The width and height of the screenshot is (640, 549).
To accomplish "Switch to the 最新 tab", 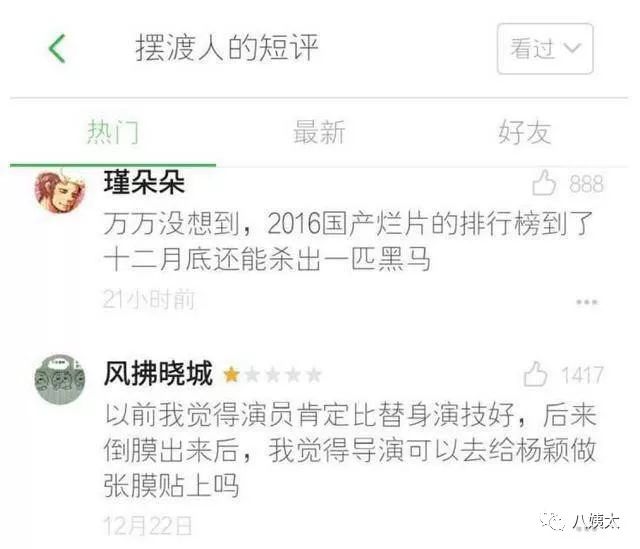I will click(320, 132).
